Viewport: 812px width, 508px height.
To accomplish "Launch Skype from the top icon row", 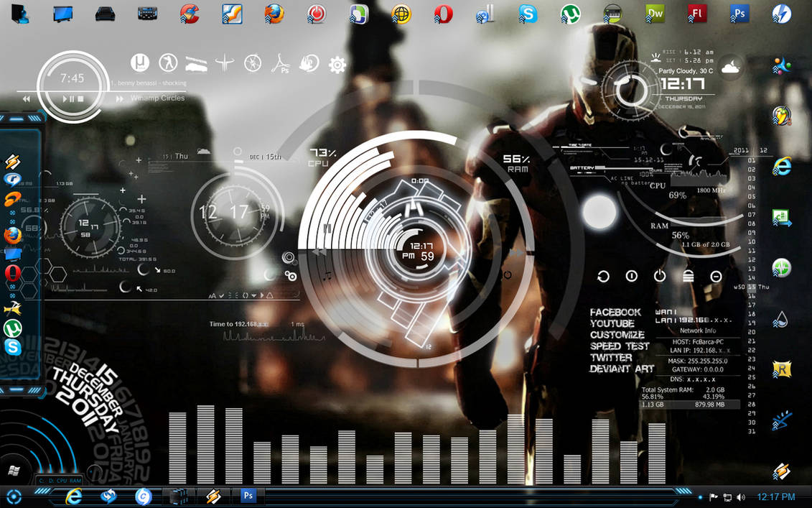I will coord(528,14).
